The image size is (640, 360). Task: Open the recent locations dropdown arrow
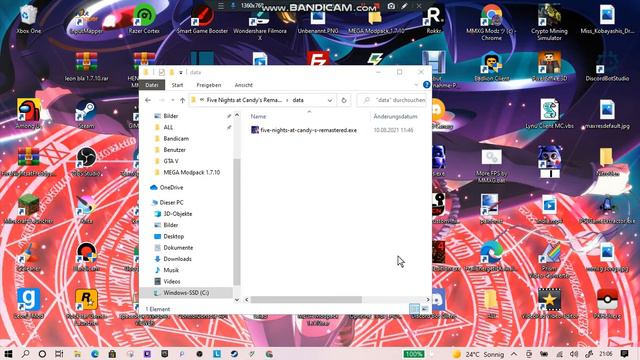click(x=173, y=100)
